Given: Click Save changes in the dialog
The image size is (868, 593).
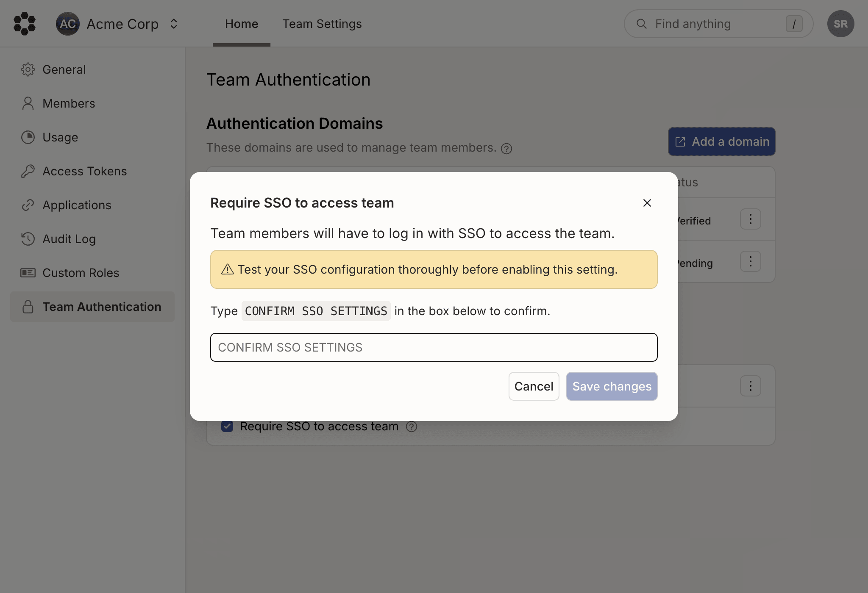Looking at the screenshot, I should [x=612, y=386].
